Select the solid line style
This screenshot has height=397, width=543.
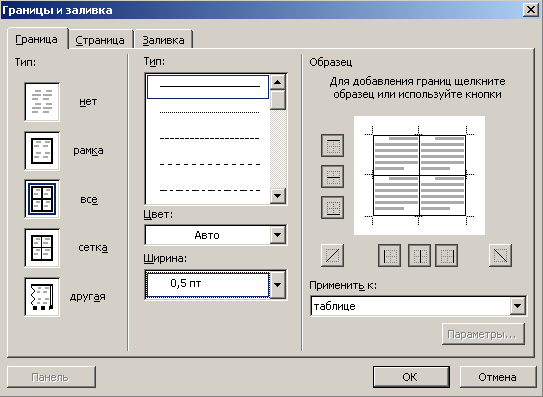point(208,87)
